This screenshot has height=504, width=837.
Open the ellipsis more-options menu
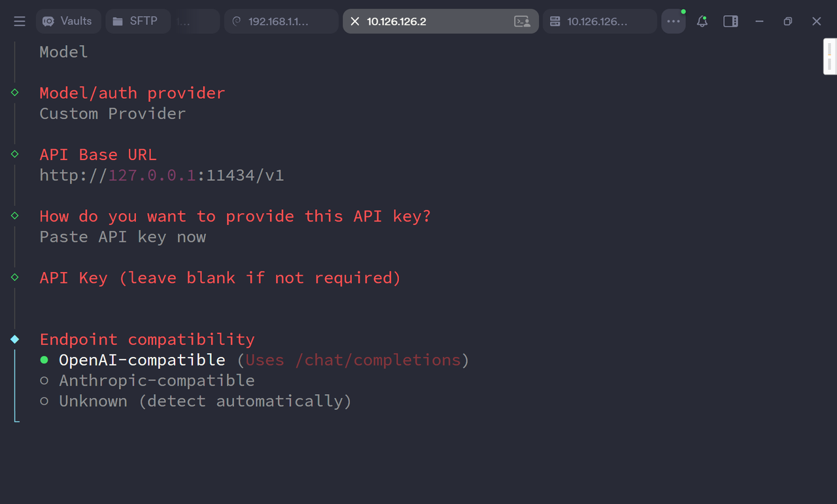point(674,21)
